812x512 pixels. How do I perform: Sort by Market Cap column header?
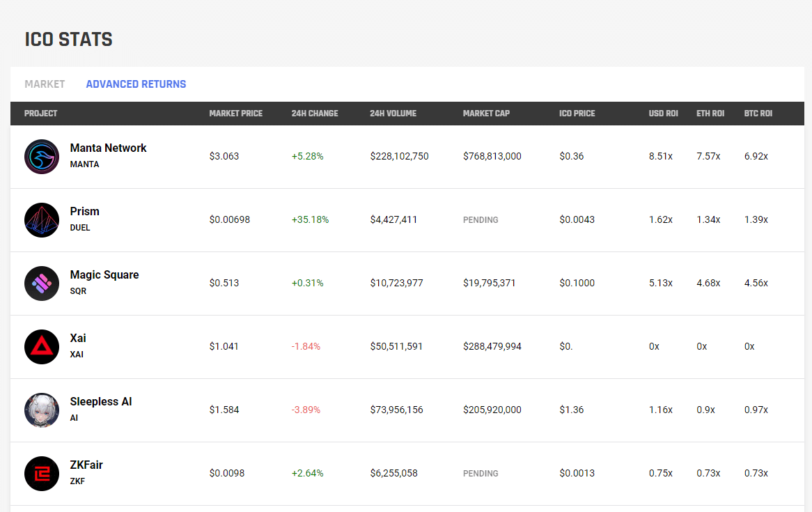click(486, 114)
